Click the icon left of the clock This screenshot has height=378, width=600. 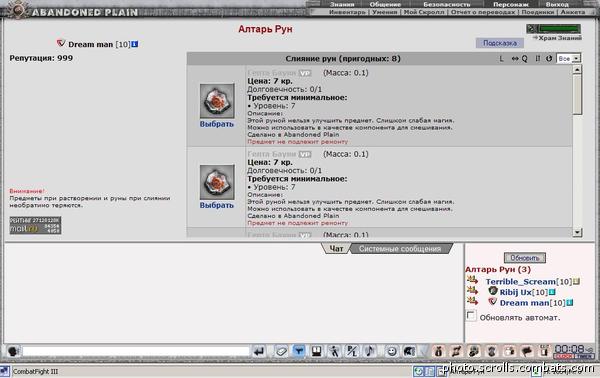544,351
